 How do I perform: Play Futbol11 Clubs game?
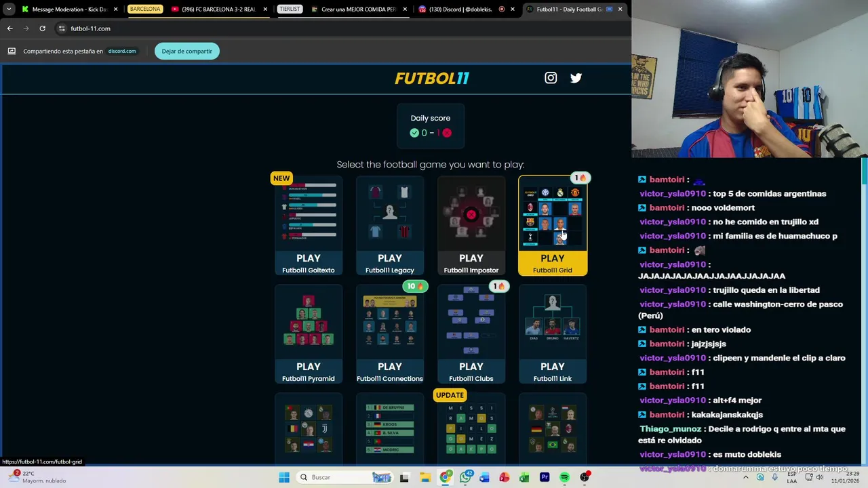click(471, 371)
